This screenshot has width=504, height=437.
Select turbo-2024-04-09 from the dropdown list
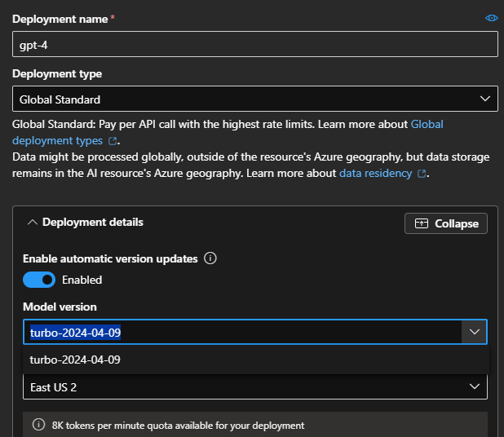(75, 360)
